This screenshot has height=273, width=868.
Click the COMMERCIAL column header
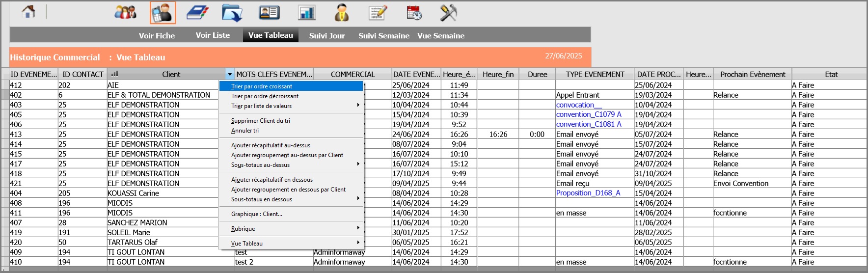(353, 74)
